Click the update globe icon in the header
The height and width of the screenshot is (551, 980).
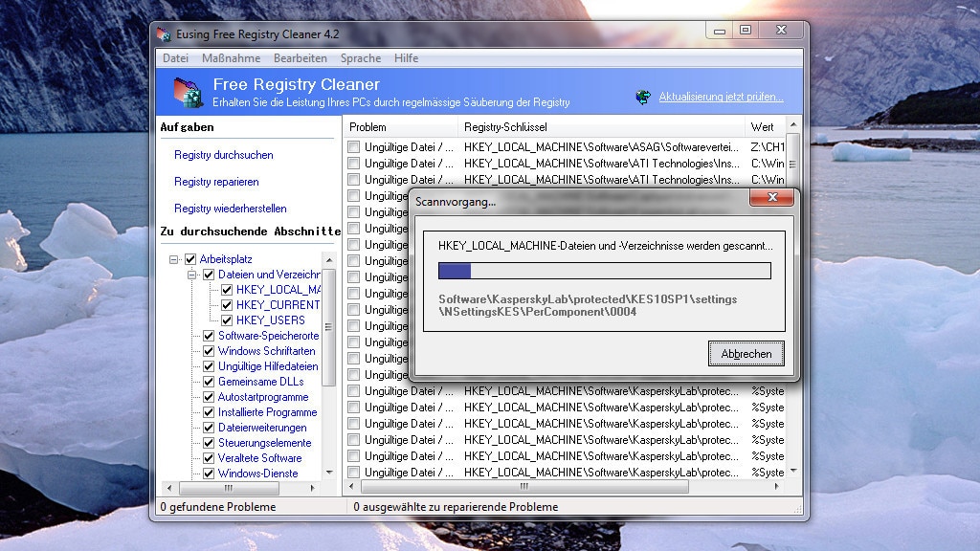643,97
